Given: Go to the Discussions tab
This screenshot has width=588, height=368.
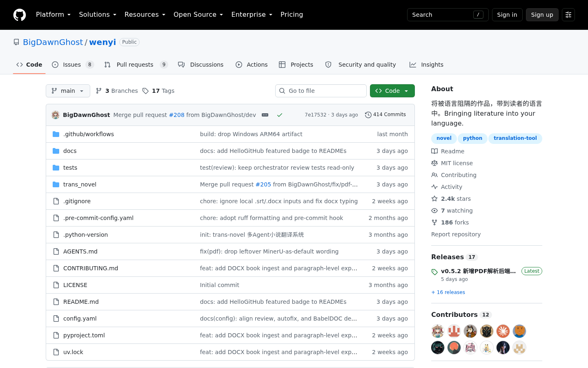Looking at the screenshot, I should click(201, 65).
